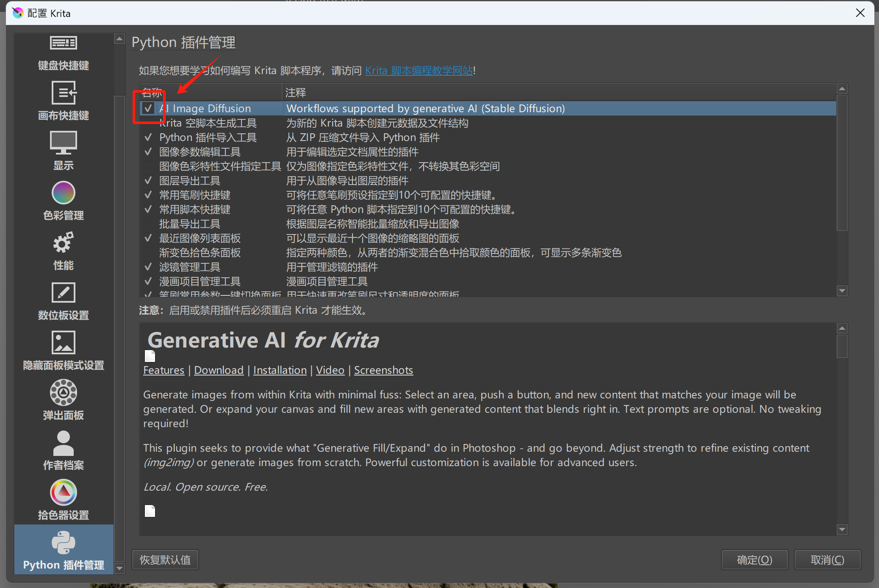Toggle the 常用笔刷快捷键 checkbox

coord(148,195)
